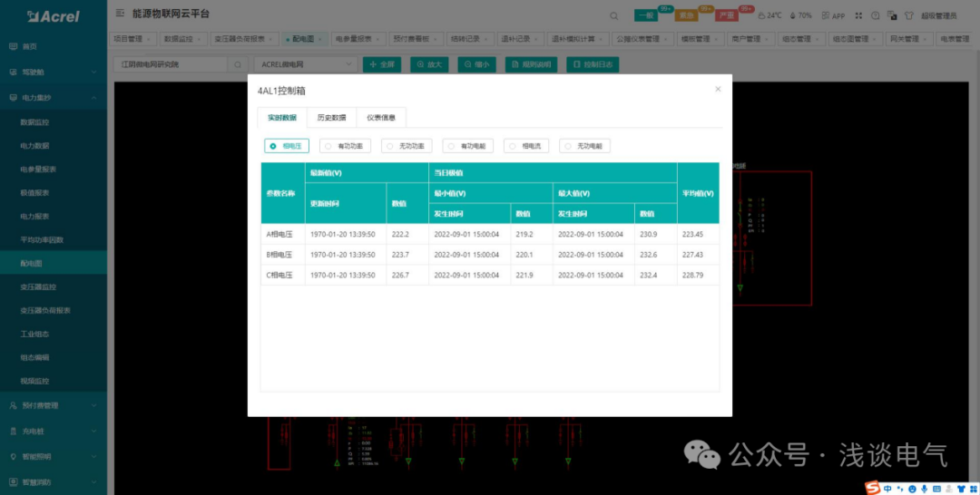The height and width of the screenshot is (495, 980).
Task: Click search icon beside 江阴微电网研究院 field
Action: click(238, 64)
